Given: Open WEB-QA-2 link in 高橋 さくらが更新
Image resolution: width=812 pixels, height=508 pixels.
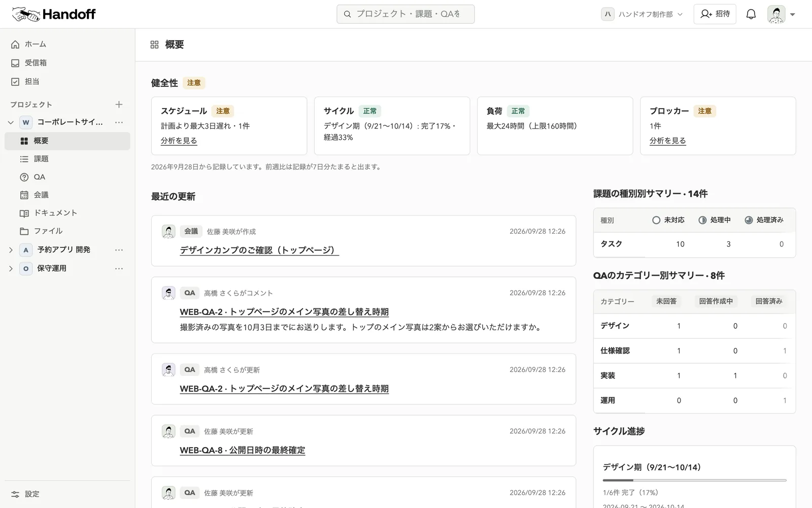Looking at the screenshot, I should point(284,389).
